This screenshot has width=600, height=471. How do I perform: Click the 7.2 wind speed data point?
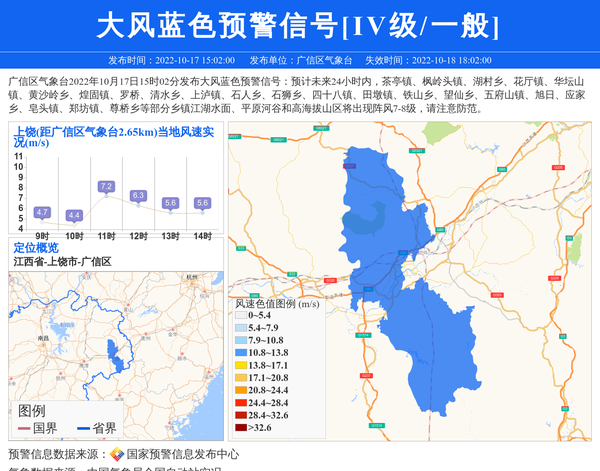click(106, 187)
